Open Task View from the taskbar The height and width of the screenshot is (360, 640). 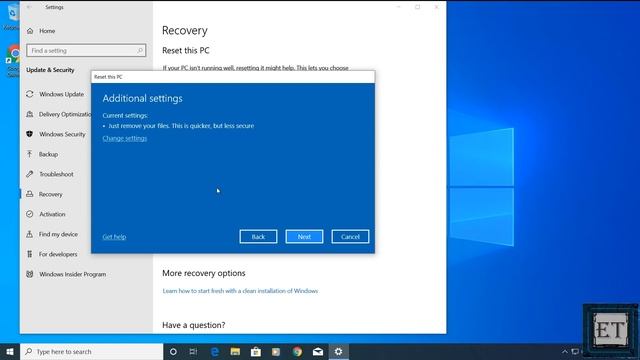pos(193,352)
